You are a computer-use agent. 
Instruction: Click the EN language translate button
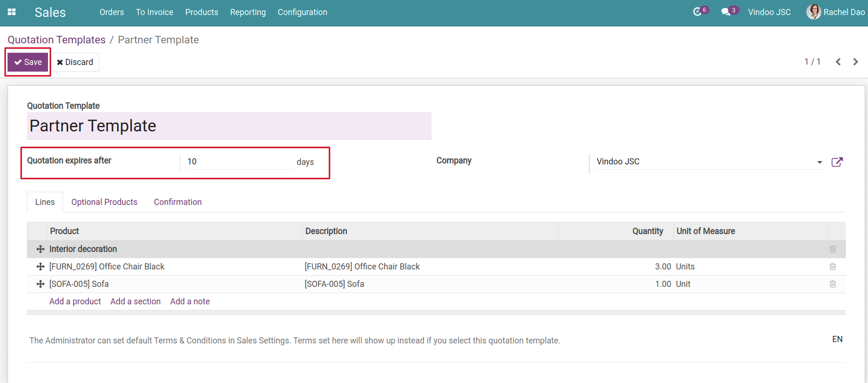pyautogui.click(x=837, y=339)
